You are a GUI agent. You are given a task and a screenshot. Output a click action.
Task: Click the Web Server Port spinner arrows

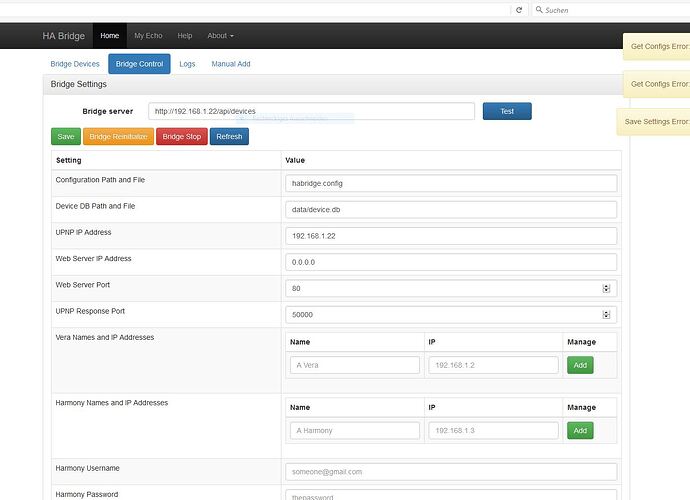tap(606, 288)
